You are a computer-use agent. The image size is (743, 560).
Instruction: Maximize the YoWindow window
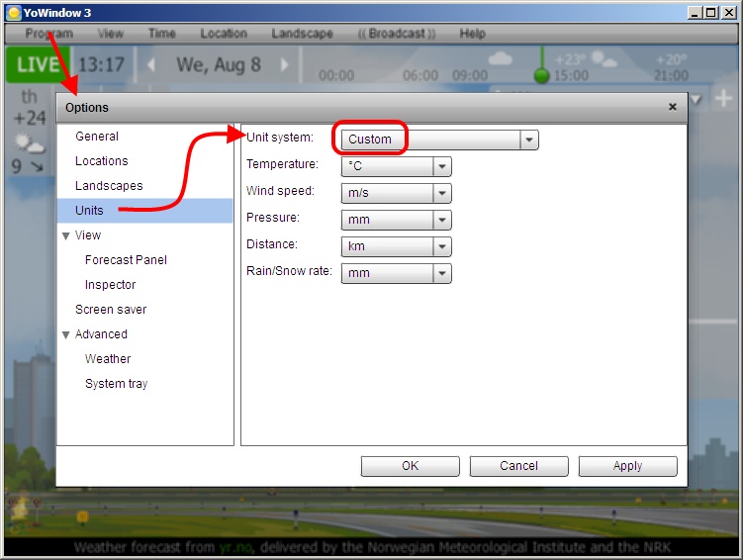pyautogui.click(x=711, y=13)
